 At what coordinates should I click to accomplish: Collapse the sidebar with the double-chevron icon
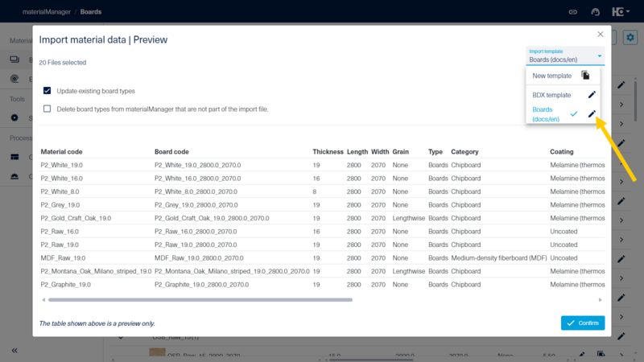pos(14,351)
